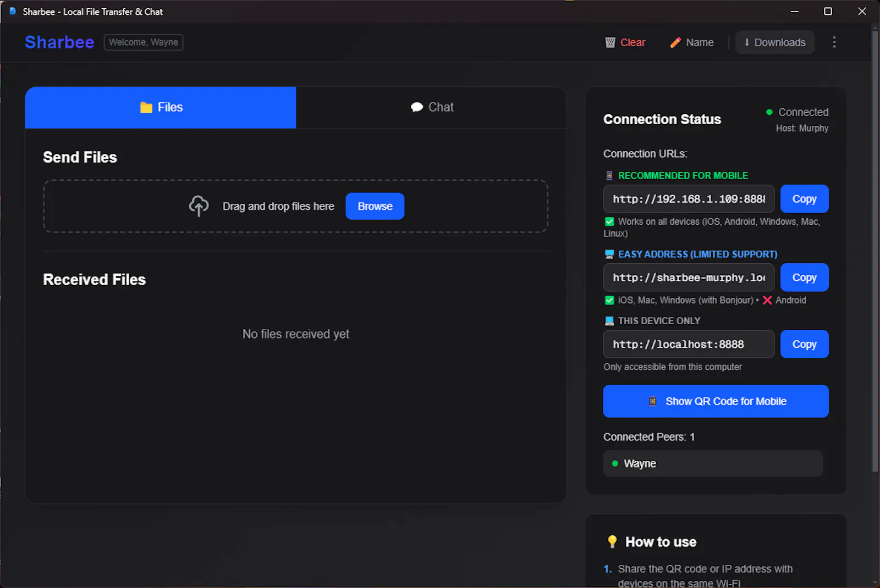The width and height of the screenshot is (880, 588).
Task: Maximize the Sharbee window
Action: point(828,12)
